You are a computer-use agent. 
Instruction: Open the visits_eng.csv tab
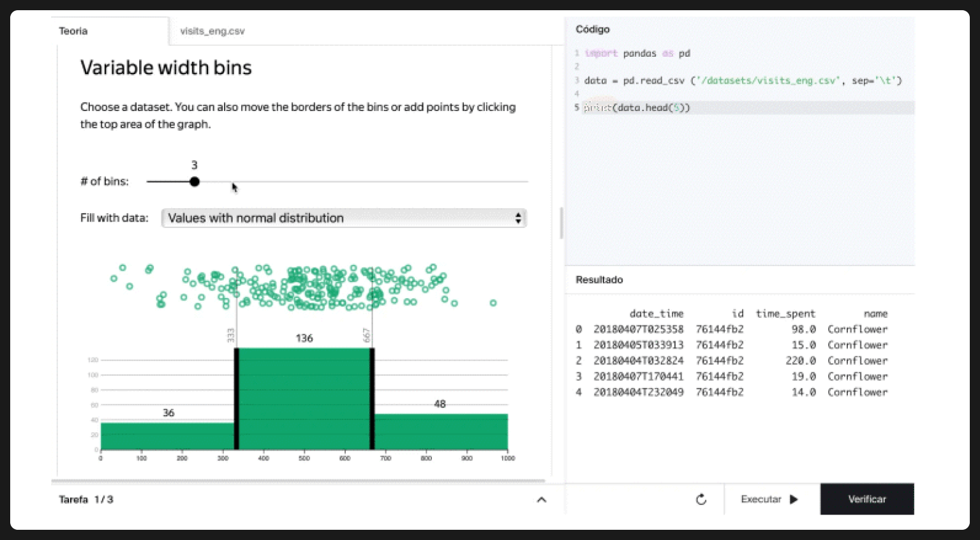click(x=212, y=31)
